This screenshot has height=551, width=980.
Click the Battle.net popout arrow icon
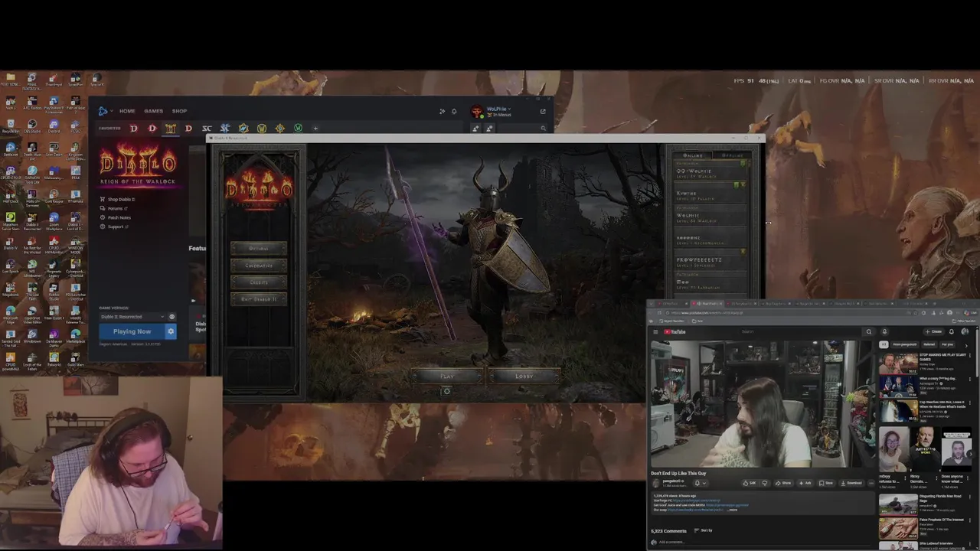pos(543,111)
